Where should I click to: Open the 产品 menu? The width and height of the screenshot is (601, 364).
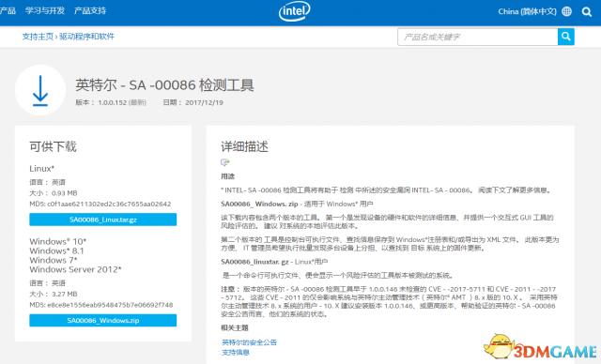click(8, 10)
